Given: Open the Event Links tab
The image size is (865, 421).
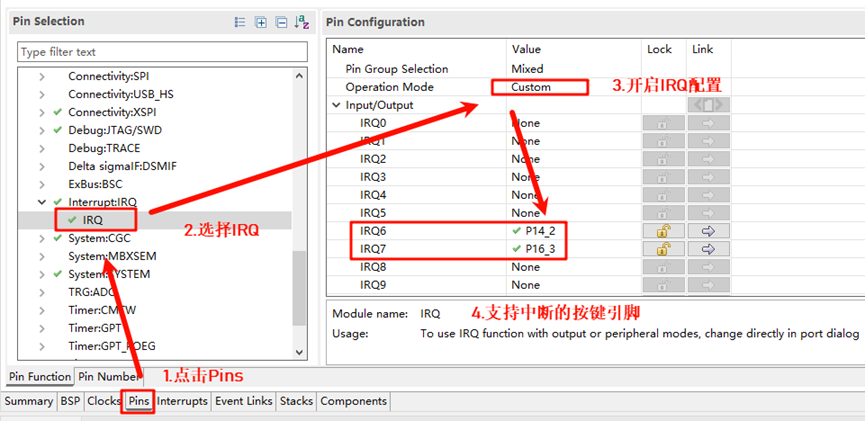Looking at the screenshot, I should click(x=244, y=401).
